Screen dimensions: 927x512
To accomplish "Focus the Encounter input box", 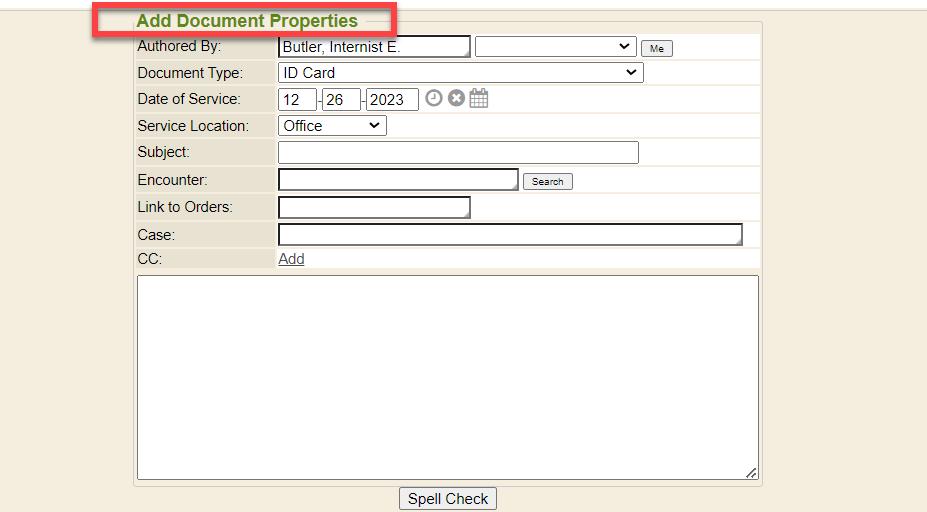I will tap(397, 179).
